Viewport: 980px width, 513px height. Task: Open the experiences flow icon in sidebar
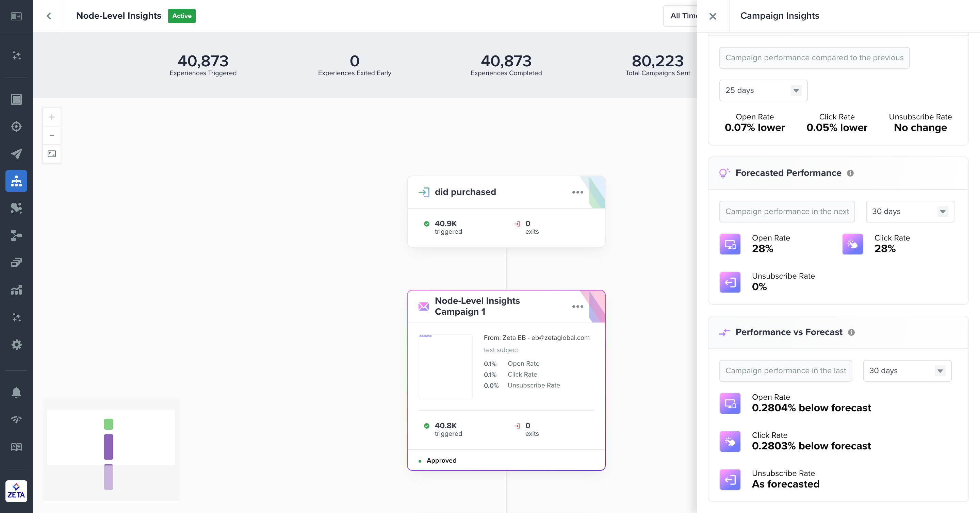16,181
